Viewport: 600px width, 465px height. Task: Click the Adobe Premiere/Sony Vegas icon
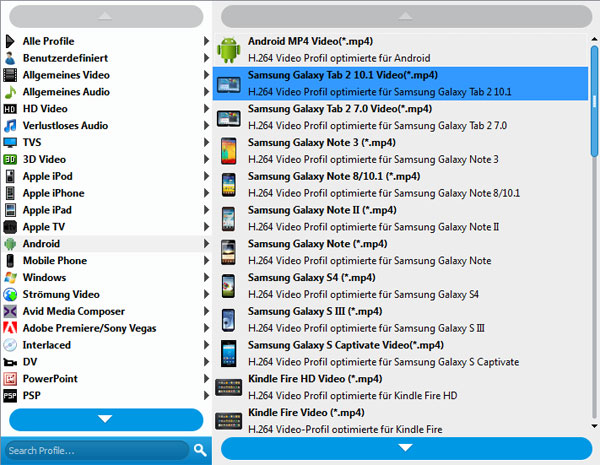(10, 328)
